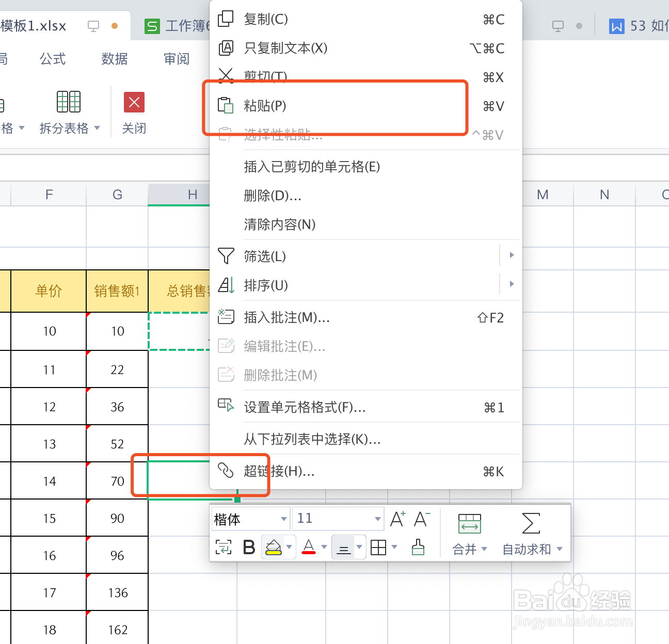Image resolution: width=669 pixels, height=644 pixels.
Task: Select 粘贴(P) from the context menu
Action: click(x=266, y=105)
